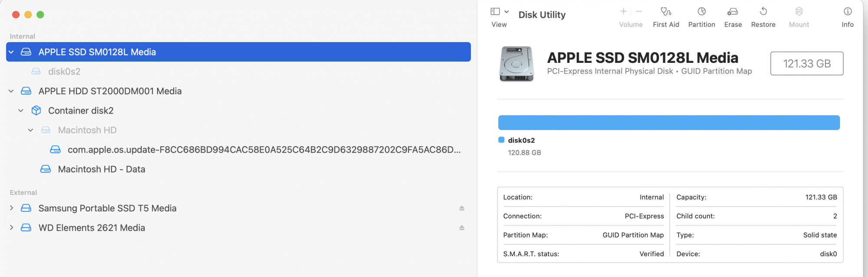Click the APPLE SSD drive icon in sidebar

(x=26, y=52)
